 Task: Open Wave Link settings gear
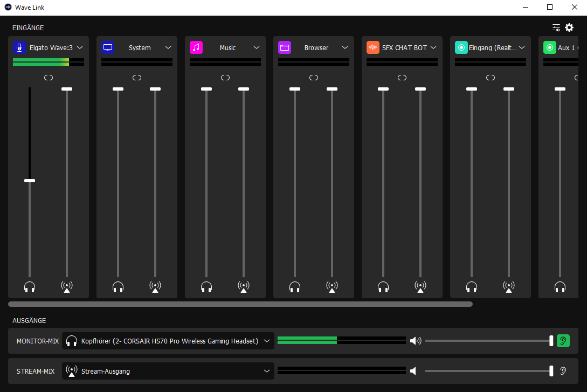coord(569,27)
